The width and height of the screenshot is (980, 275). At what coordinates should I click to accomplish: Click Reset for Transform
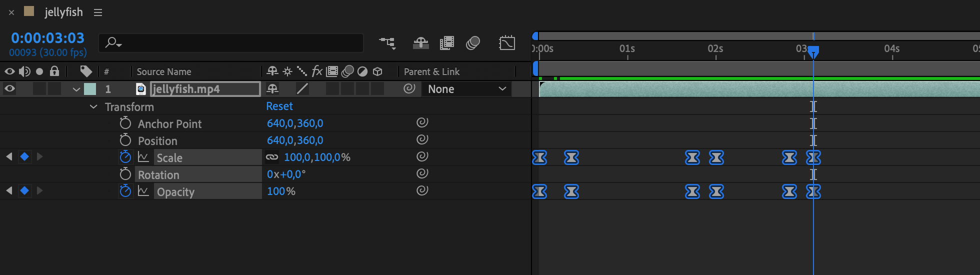(x=279, y=106)
